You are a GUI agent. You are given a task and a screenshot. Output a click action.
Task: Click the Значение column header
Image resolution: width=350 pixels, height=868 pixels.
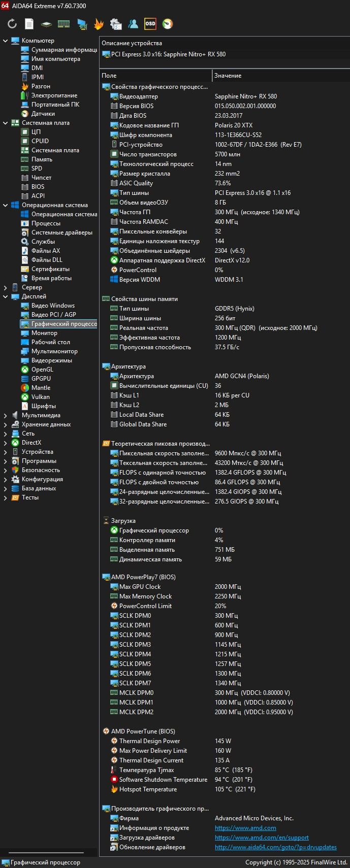point(281,76)
